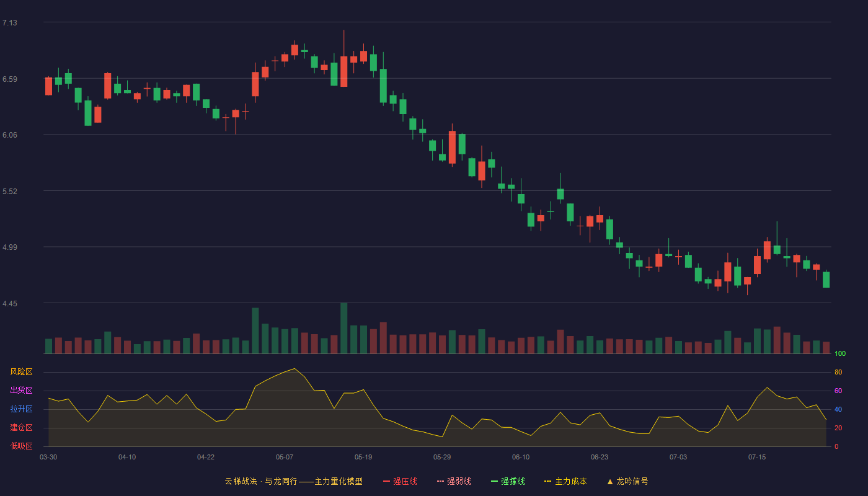Click the 云梯战法 主力量化模型 legend title
This screenshot has height=496, width=868.
[x=294, y=481]
